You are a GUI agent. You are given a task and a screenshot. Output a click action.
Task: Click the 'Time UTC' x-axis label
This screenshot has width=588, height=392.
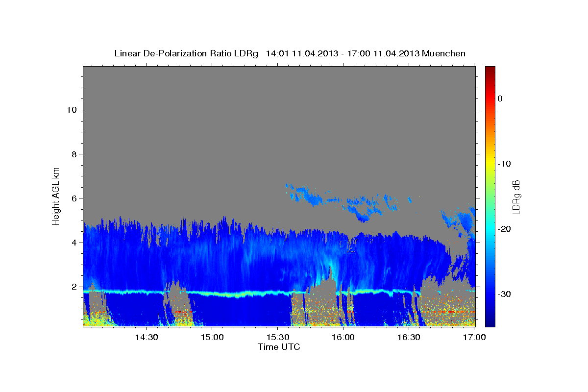point(279,347)
